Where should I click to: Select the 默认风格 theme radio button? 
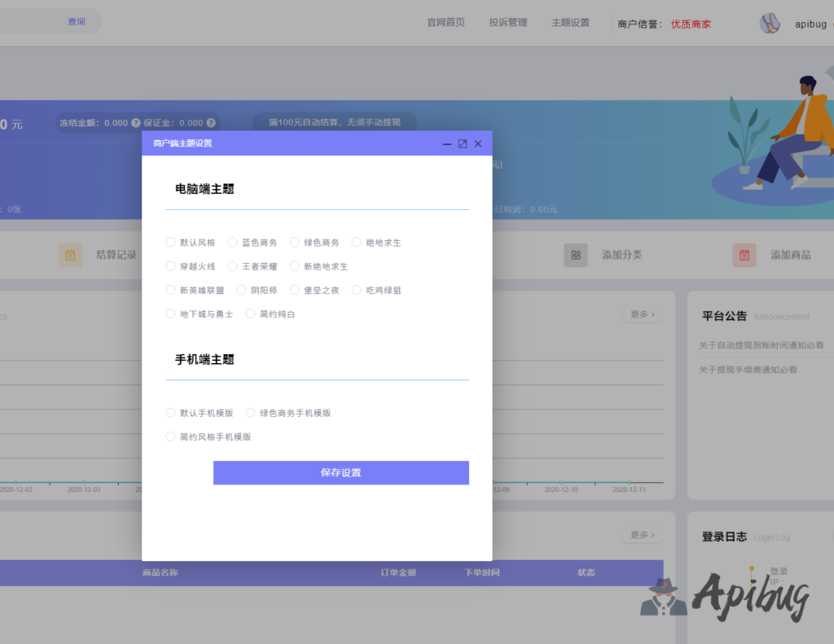(x=170, y=242)
